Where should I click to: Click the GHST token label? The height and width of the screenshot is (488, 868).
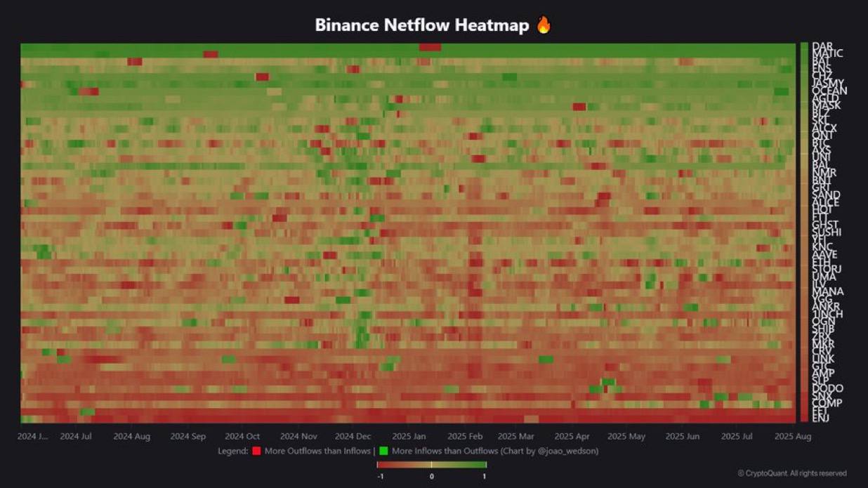tap(825, 225)
